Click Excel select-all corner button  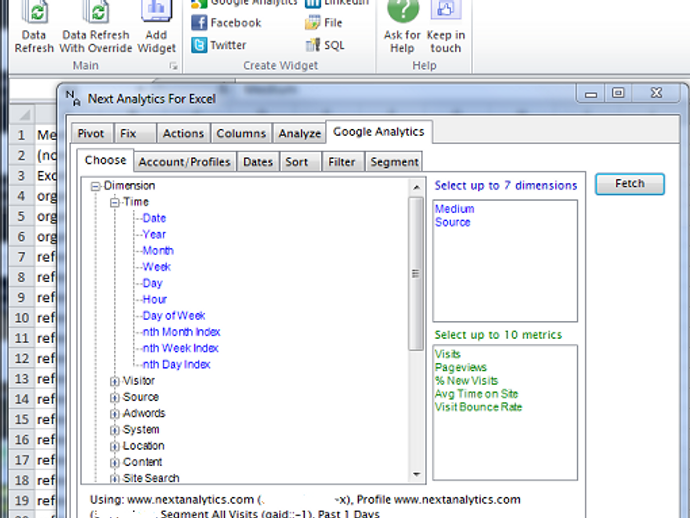click(x=22, y=114)
